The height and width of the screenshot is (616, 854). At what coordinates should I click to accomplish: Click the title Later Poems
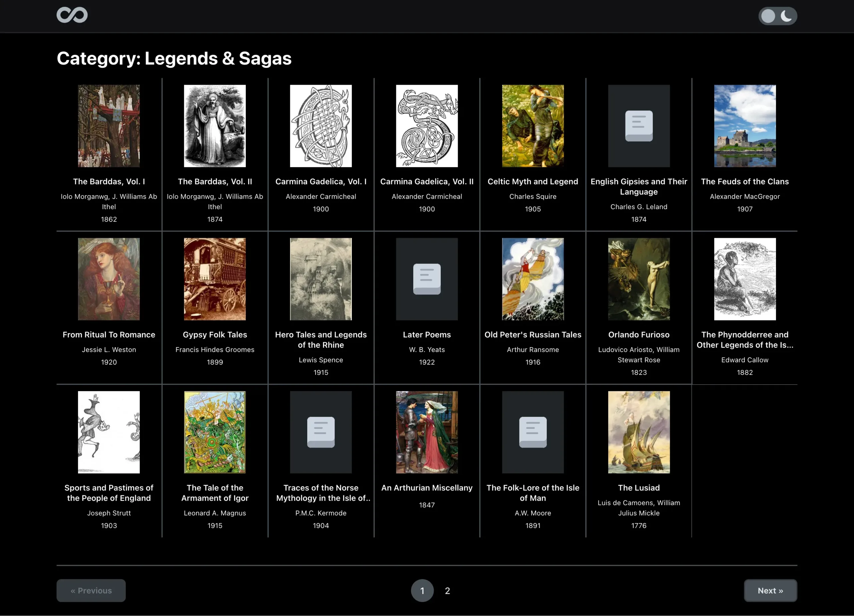click(427, 335)
